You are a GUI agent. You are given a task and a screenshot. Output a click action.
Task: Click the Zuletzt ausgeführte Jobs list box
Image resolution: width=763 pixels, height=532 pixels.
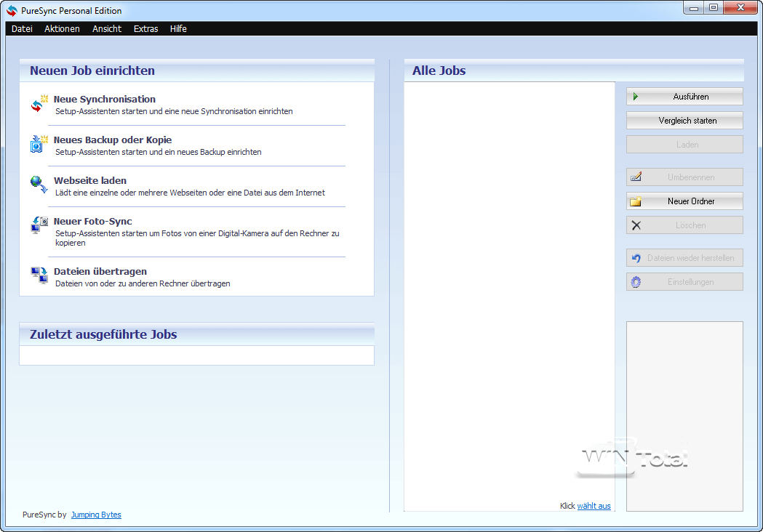pyautogui.click(x=196, y=355)
